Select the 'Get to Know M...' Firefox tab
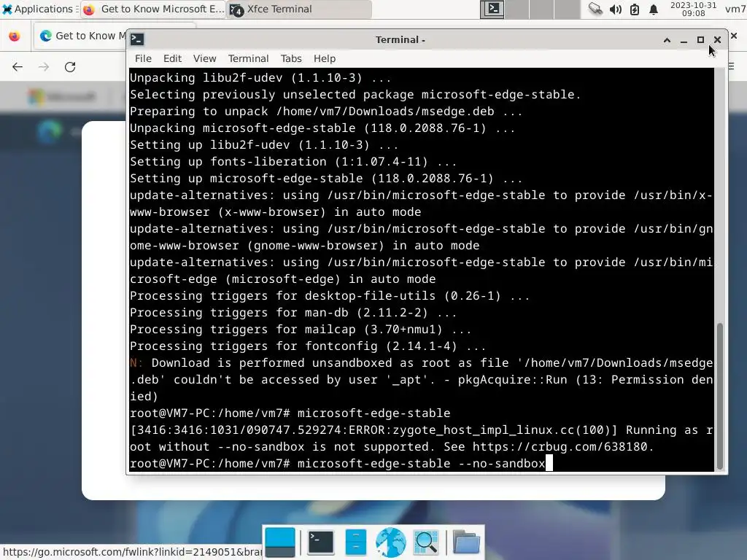 [82, 36]
